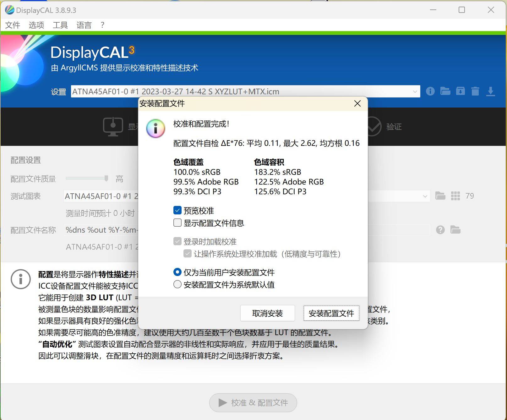Click the download settings icon
507x420 pixels.
tap(490, 91)
